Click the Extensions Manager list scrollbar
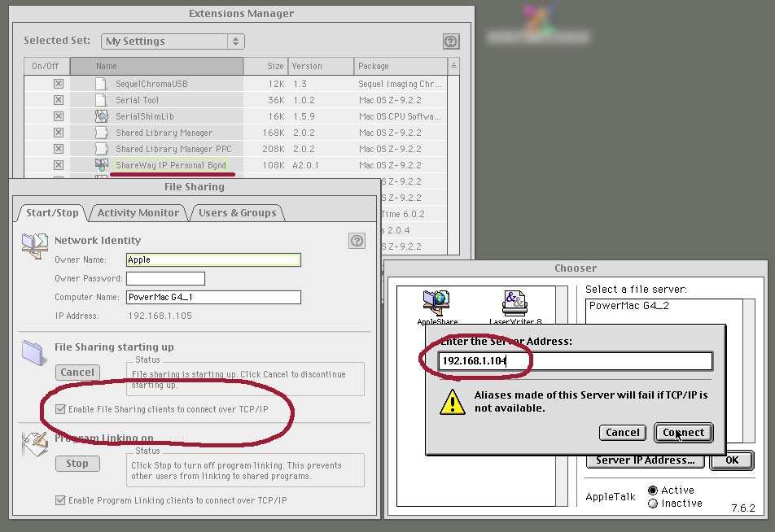 point(453,164)
